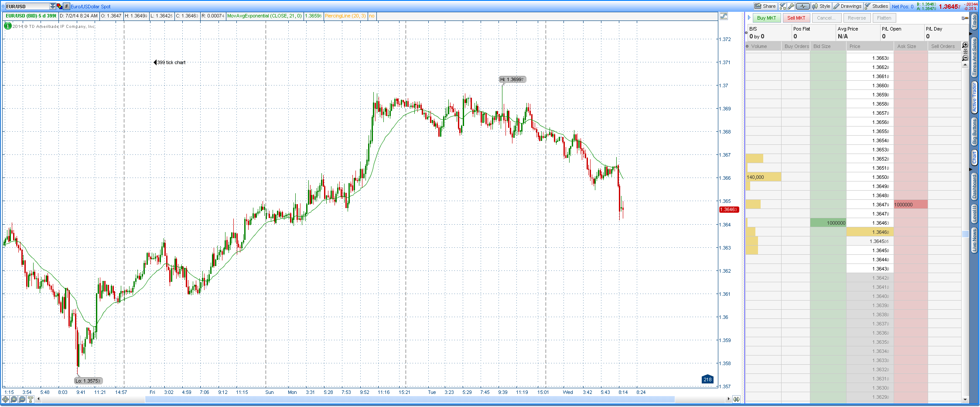Click the price ladder vertical scrollbar thumb
980x407 pixels.
coord(965,234)
